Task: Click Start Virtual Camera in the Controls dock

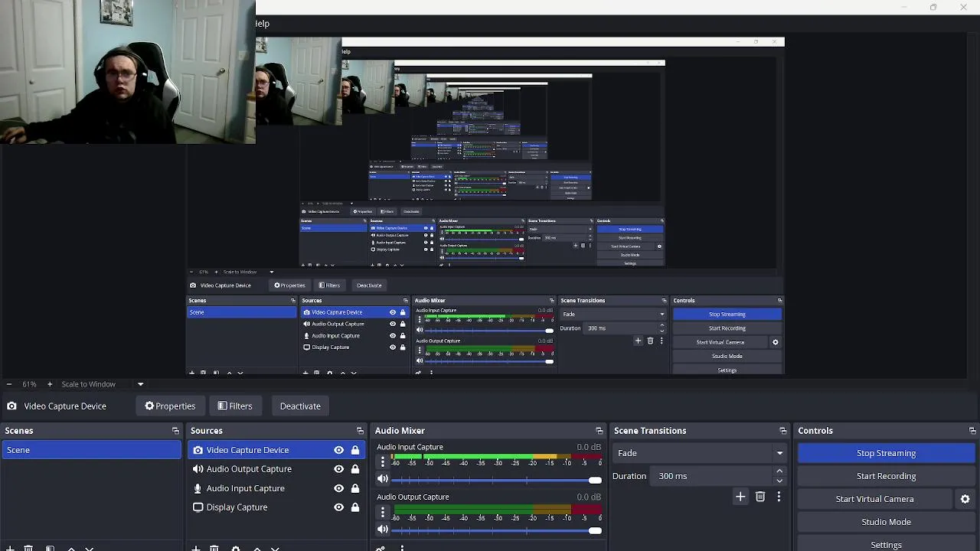Action: click(x=874, y=499)
